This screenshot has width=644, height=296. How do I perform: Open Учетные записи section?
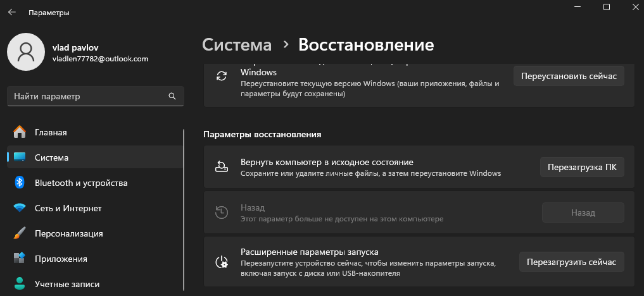click(95, 284)
